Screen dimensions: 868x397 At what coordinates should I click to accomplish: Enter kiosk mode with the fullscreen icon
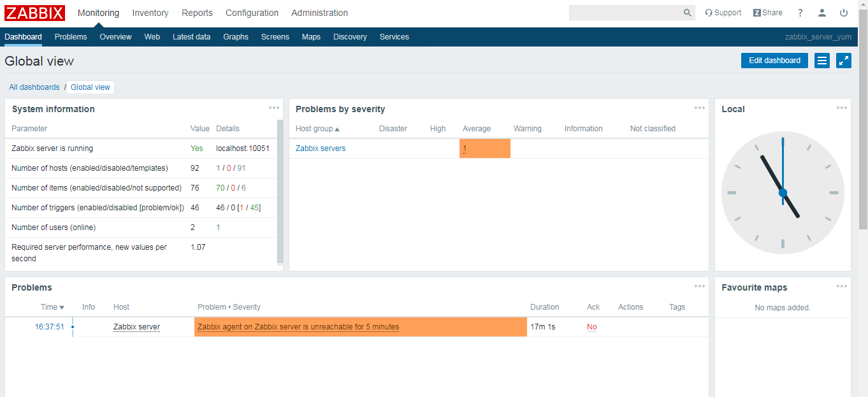tap(843, 60)
